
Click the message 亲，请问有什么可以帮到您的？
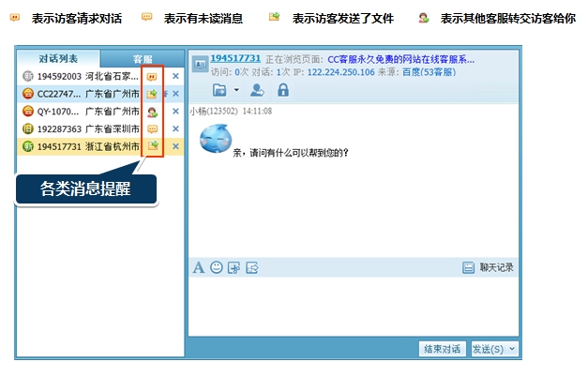tap(291, 153)
